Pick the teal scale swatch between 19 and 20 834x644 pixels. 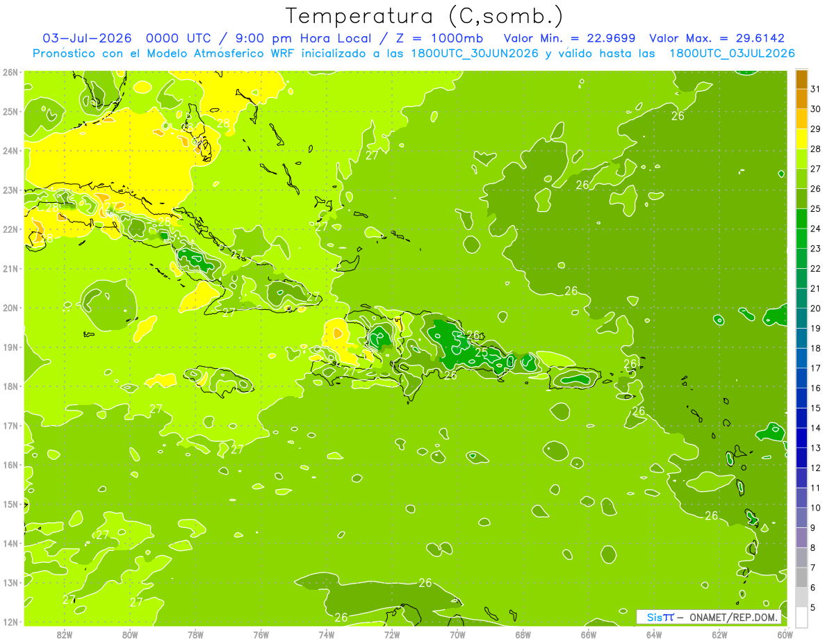(x=801, y=318)
